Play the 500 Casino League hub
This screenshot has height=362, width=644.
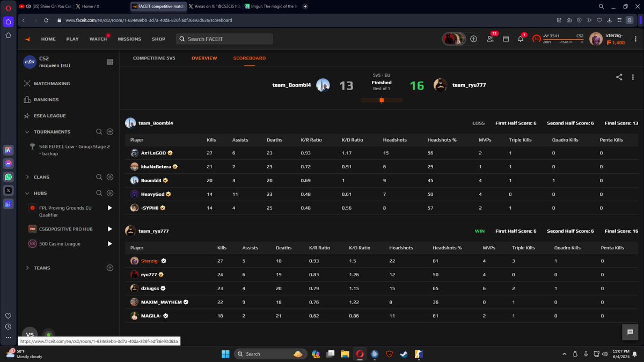point(110,243)
